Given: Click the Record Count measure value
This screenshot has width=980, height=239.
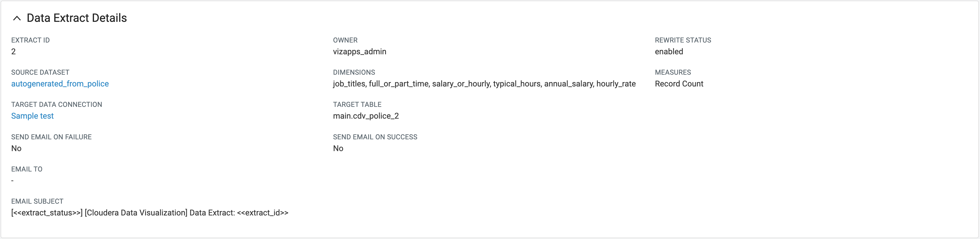Looking at the screenshot, I should [x=679, y=84].
